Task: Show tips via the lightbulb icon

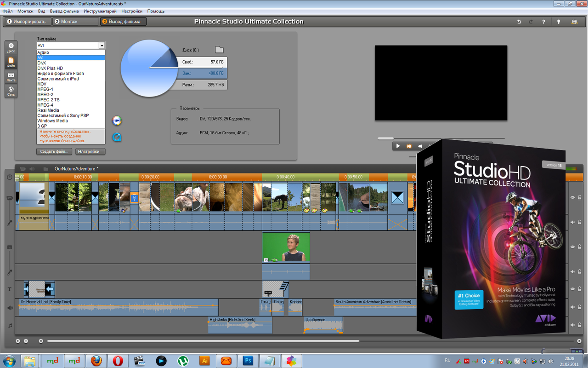Action: pos(559,22)
